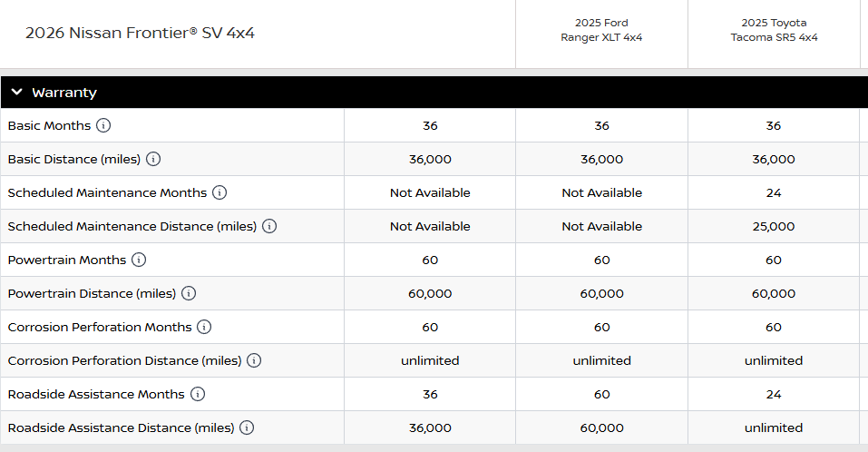This screenshot has width=868, height=452.
Task: Click Toyota's unlimited Roadside Assistance Distance value
Action: pos(774,427)
